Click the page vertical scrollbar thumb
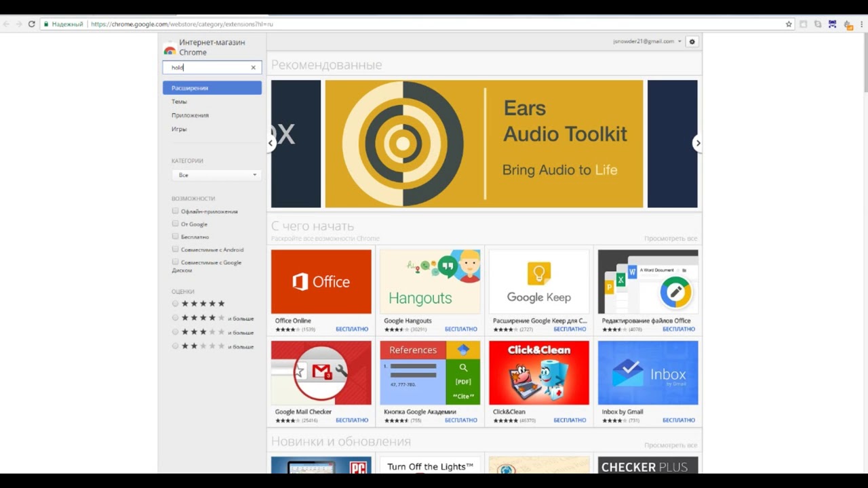This screenshot has height=488, width=868. 865,62
